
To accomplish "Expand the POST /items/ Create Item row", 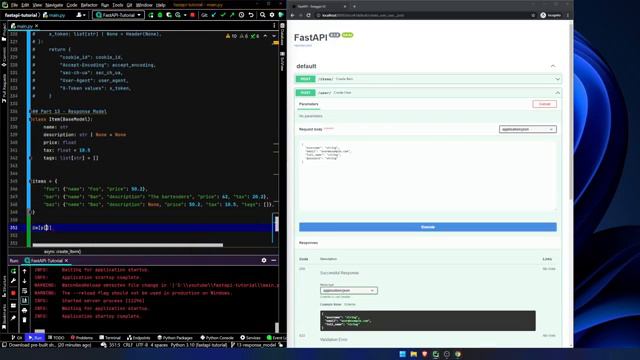I will pos(428,79).
